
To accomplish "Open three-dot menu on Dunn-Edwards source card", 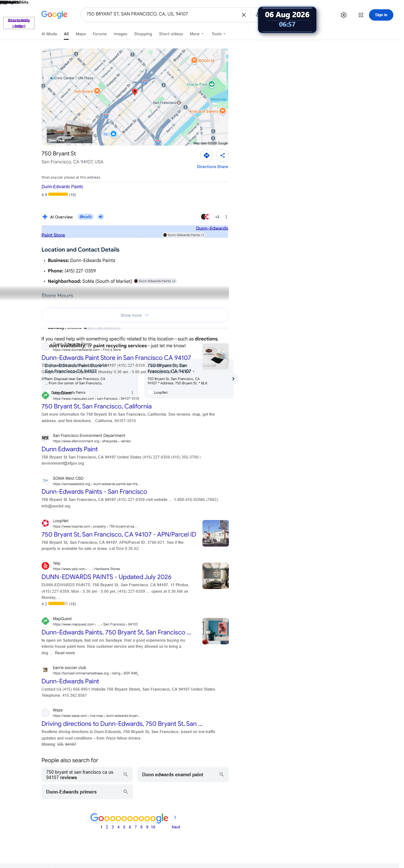I will click(132, 393).
